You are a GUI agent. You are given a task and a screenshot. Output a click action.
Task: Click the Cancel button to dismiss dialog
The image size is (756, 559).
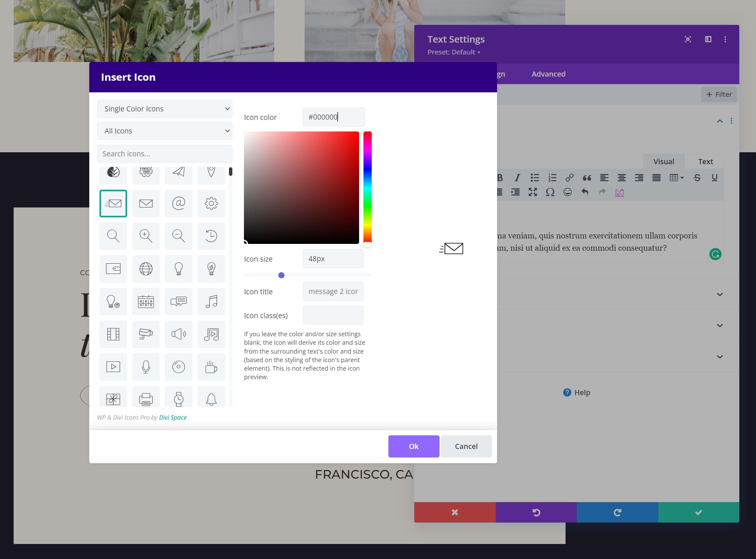click(466, 446)
